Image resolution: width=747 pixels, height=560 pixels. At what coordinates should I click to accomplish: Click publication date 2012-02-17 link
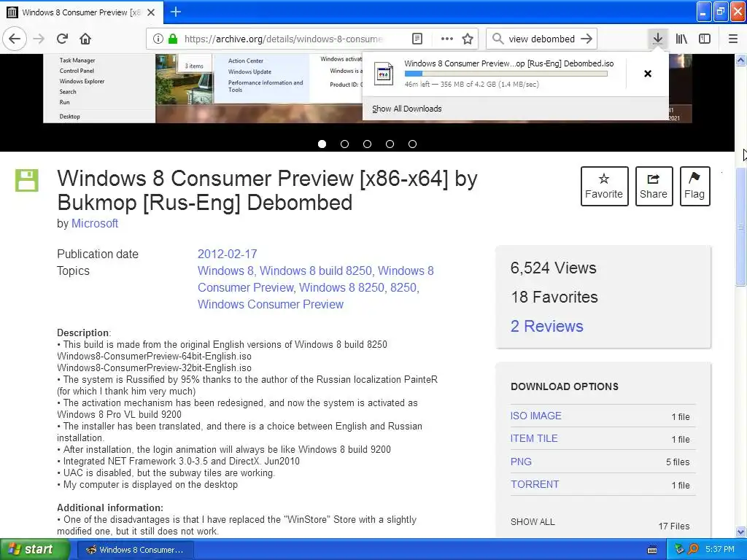tap(228, 254)
